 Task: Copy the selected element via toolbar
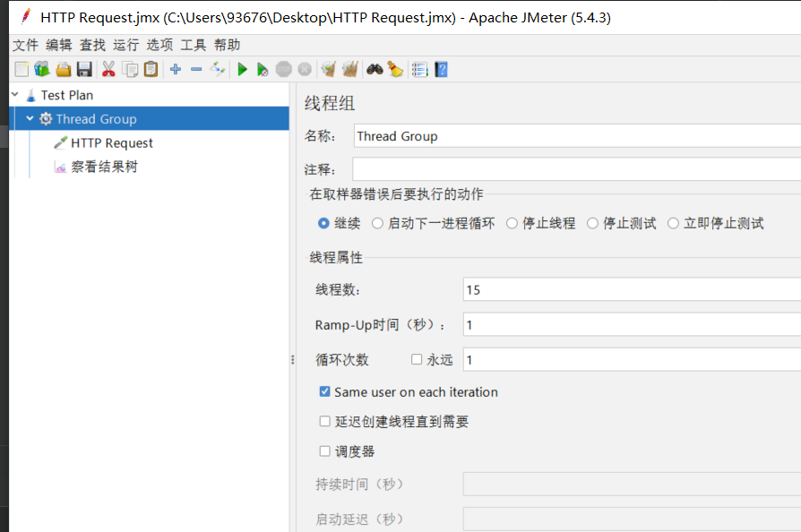coord(130,69)
